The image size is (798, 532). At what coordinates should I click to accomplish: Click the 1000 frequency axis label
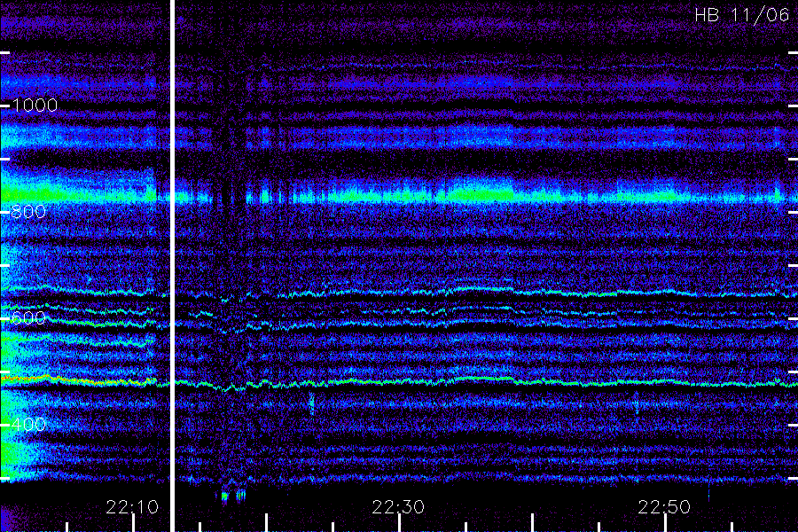tap(35, 106)
